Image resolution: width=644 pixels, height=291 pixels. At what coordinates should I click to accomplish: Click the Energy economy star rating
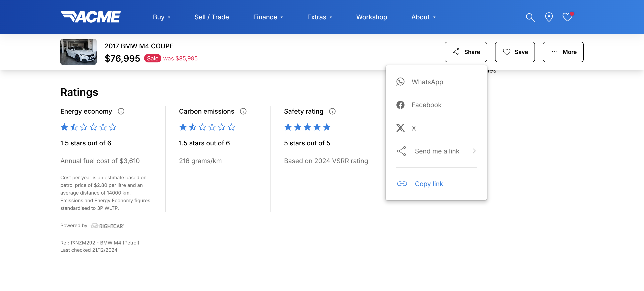pyautogui.click(x=89, y=127)
